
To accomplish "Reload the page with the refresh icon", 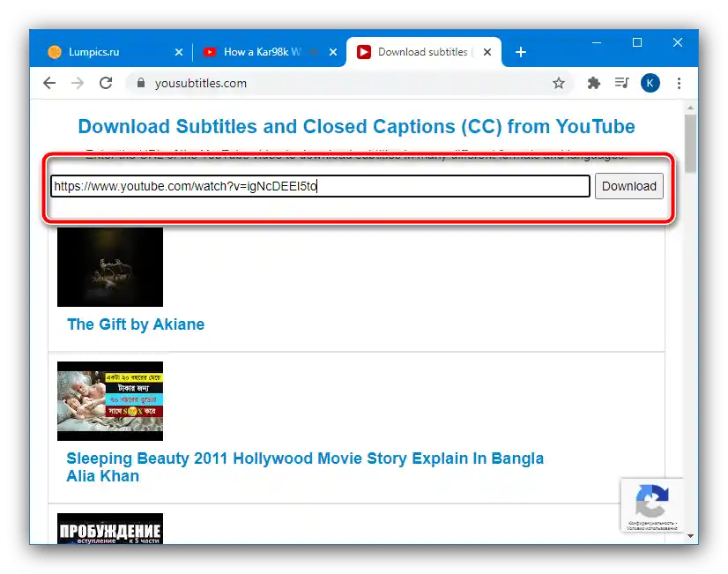I will pos(106,83).
